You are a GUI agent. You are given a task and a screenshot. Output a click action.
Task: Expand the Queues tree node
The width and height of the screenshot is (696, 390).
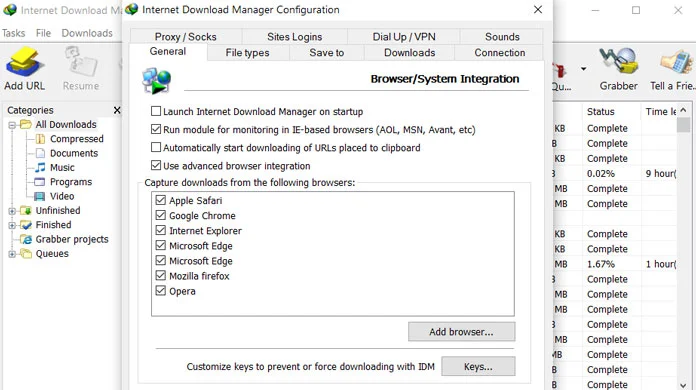[12, 254]
